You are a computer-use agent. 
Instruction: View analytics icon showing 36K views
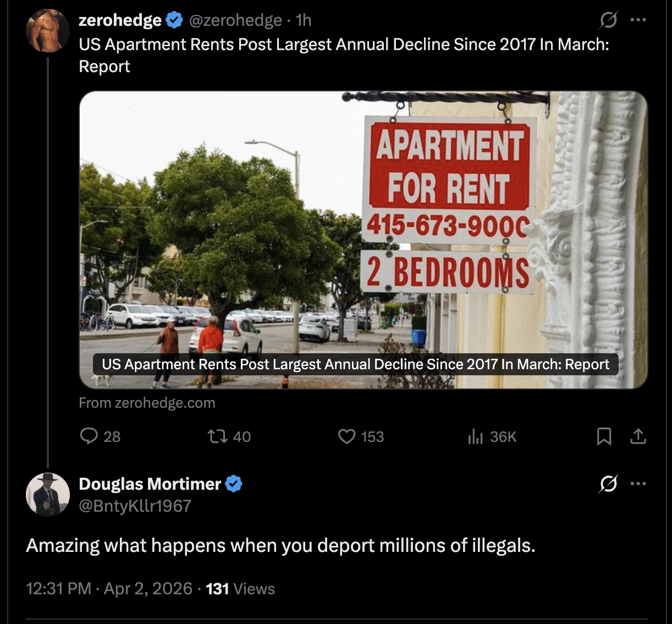(x=475, y=436)
